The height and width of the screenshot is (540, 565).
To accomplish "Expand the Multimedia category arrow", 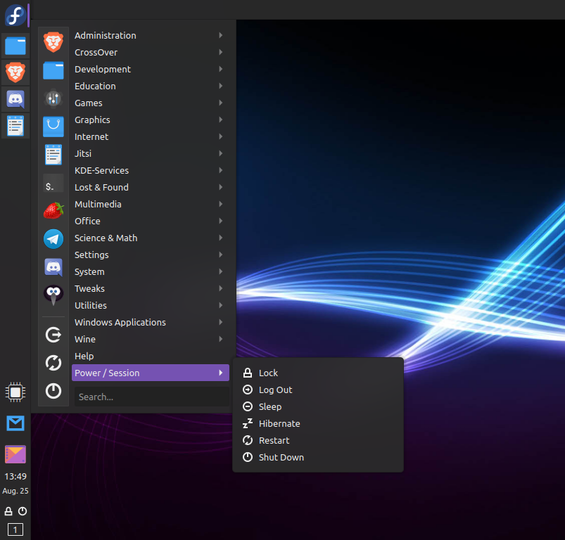I will click(221, 204).
